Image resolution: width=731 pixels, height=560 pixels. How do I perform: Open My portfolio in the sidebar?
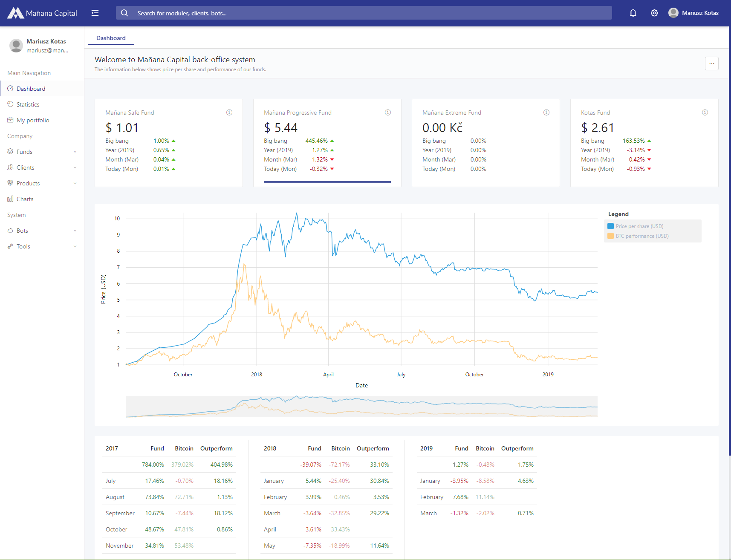(33, 120)
